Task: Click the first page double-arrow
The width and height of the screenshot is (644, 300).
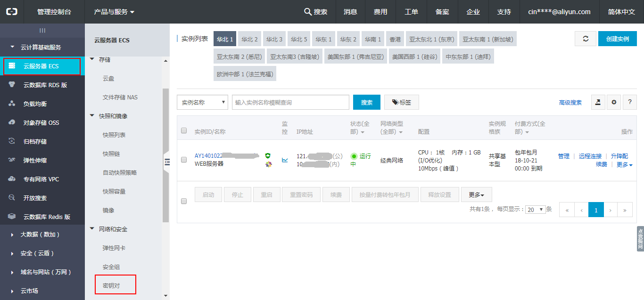Action: coord(567,210)
